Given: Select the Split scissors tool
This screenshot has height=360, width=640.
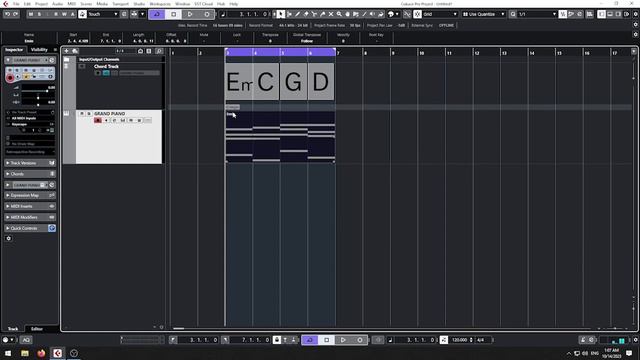Looking at the screenshot, I should pos(314,14).
